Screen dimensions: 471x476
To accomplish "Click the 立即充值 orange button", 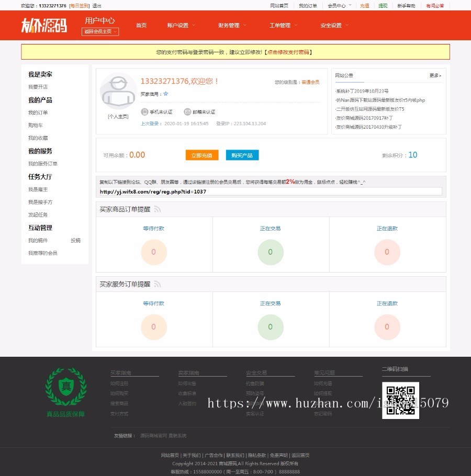I will 202,155.
